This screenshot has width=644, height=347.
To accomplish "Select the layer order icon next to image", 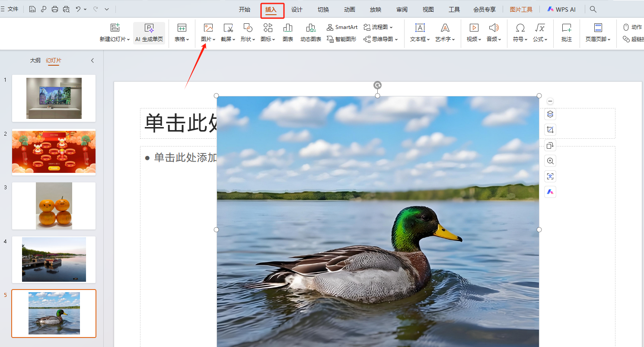I will tap(550, 114).
